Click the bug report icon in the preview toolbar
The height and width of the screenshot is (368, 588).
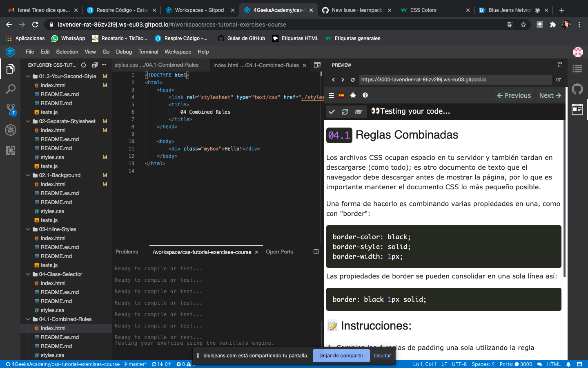click(353, 95)
